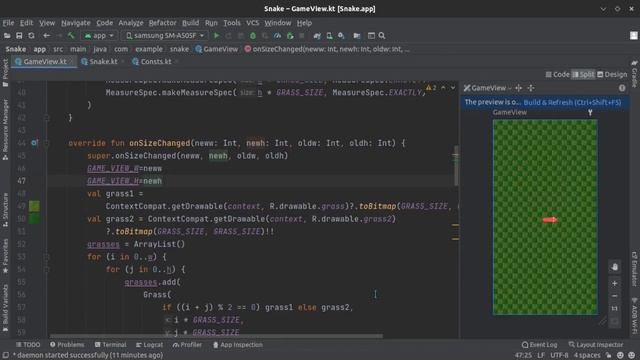Run the app with the green play icon
The height and width of the screenshot is (360, 640).
(x=216, y=36)
